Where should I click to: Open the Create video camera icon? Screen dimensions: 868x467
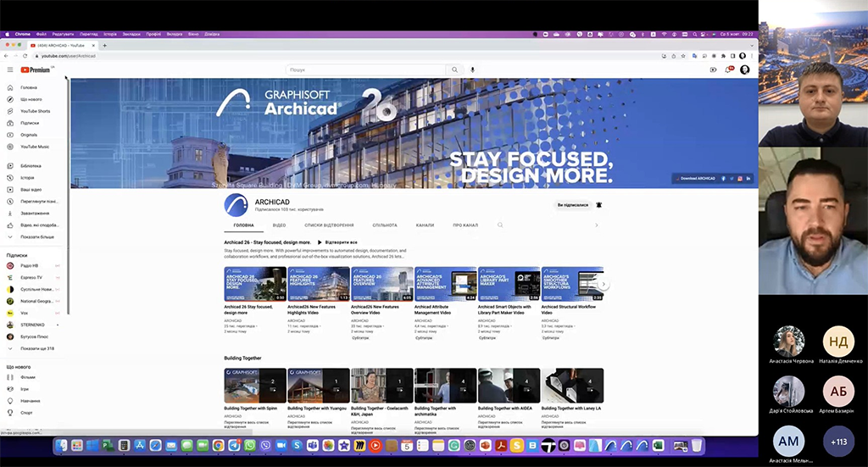(713, 69)
